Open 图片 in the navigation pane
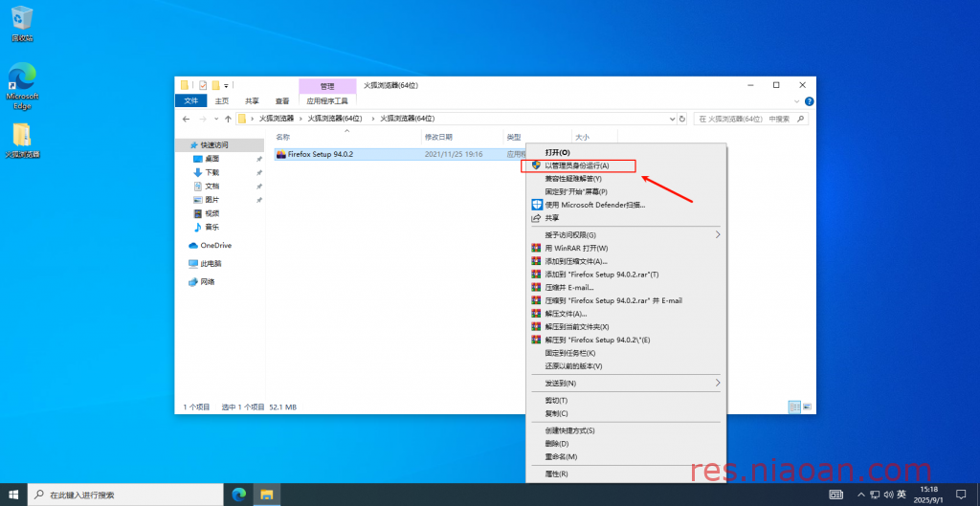The height and width of the screenshot is (506, 980). click(212, 200)
